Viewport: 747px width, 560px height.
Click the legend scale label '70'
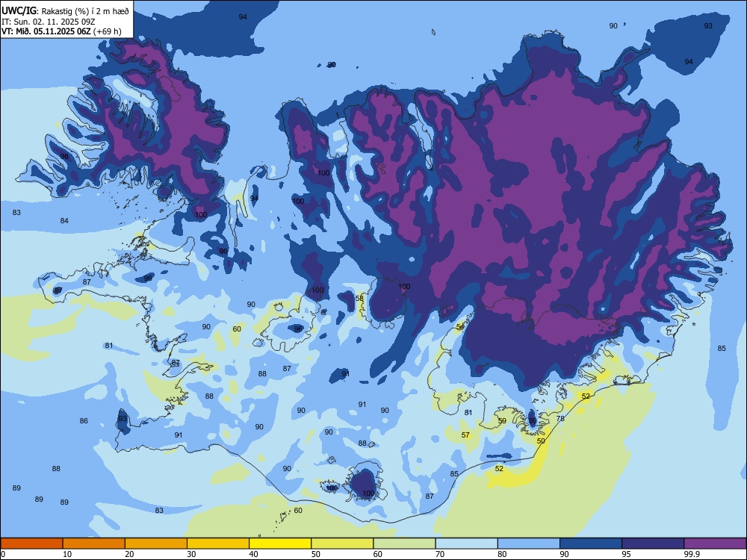[440, 554]
